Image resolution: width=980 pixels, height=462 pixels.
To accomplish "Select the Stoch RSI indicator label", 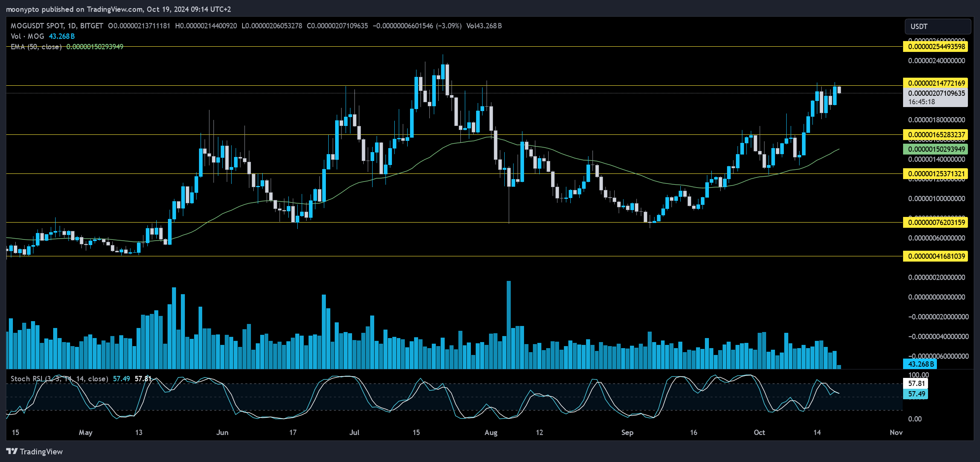I will tap(59, 379).
